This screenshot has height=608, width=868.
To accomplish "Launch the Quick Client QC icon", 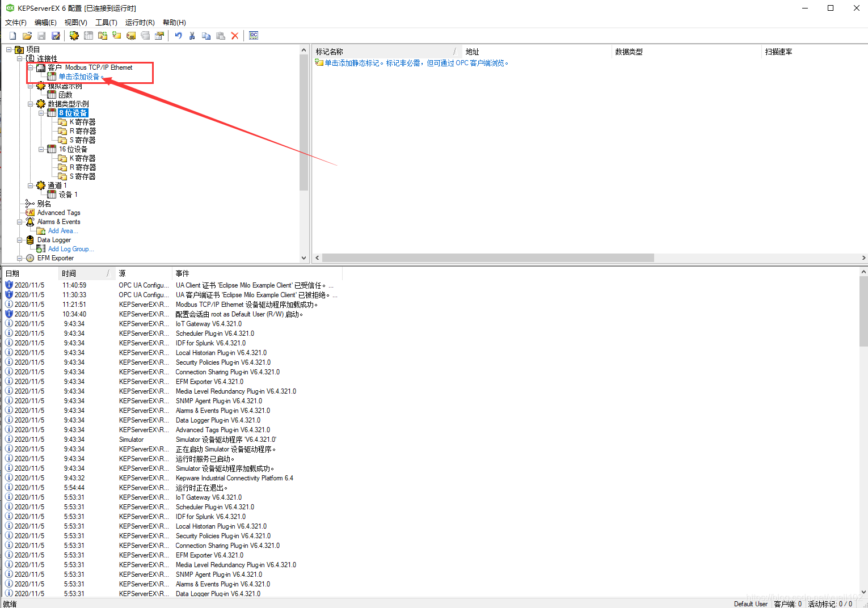I will point(254,36).
